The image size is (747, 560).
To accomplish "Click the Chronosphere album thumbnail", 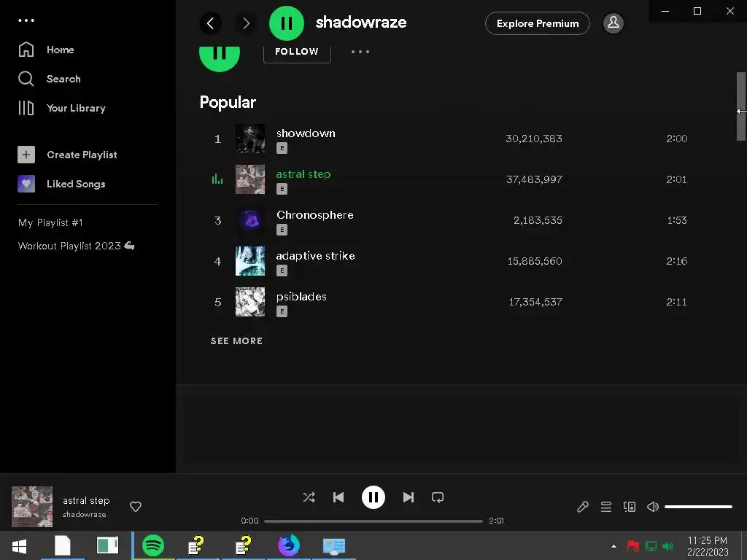I will [x=250, y=220].
